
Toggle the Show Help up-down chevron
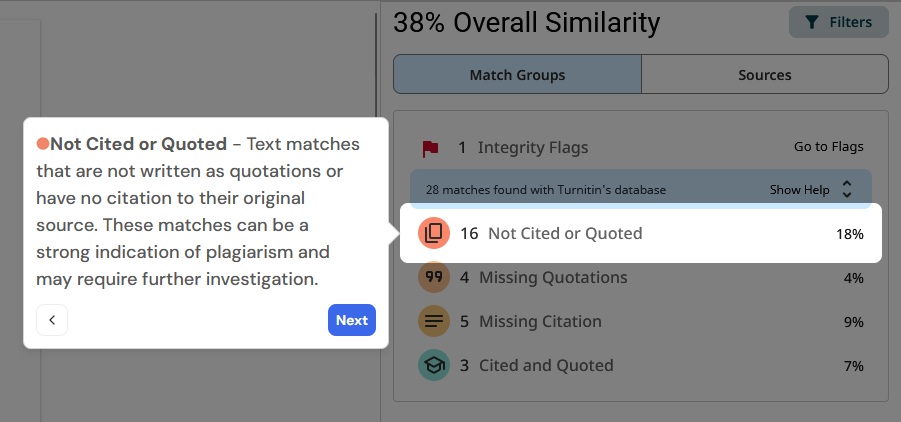point(846,189)
